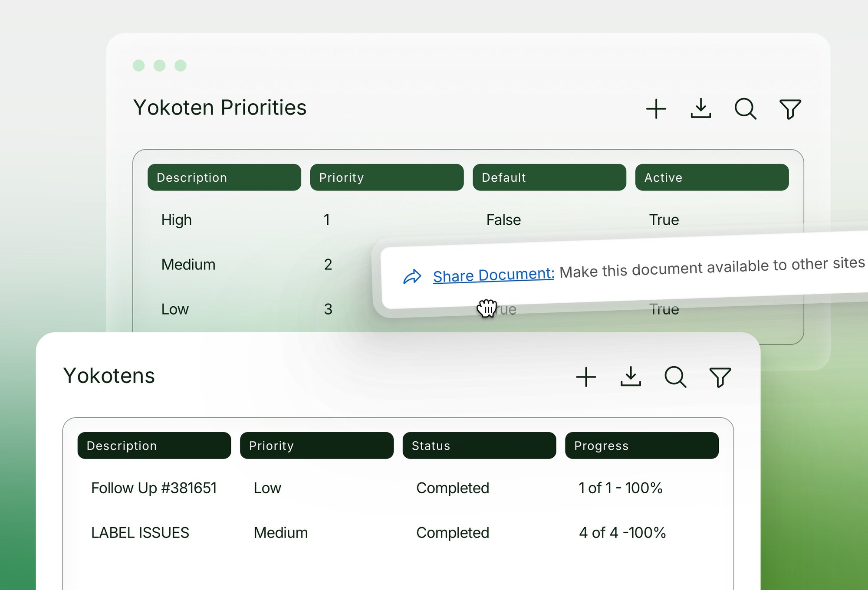Select the Low row in Yokoten Priorities
The image size is (868, 590).
coord(175,309)
